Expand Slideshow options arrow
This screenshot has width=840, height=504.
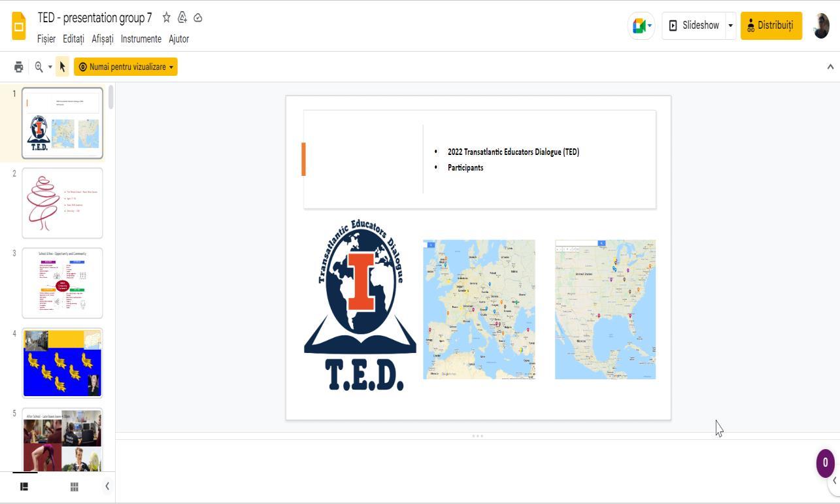coord(730,25)
